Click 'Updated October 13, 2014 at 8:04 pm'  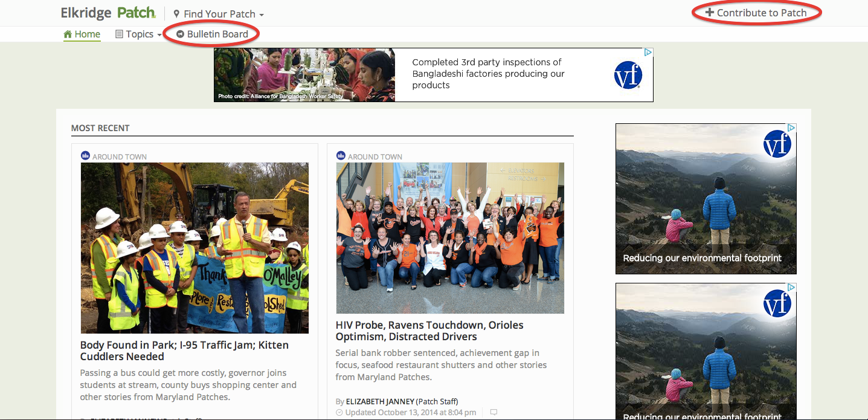click(x=410, y=413)
